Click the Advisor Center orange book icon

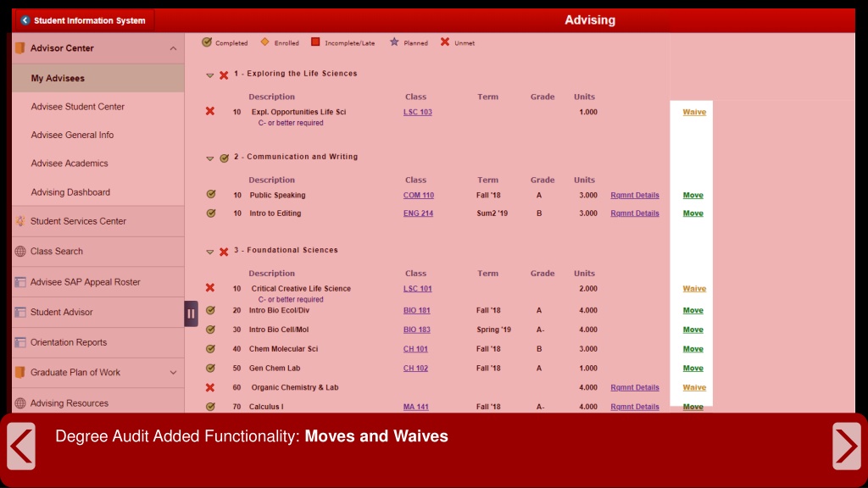point(20,48)
